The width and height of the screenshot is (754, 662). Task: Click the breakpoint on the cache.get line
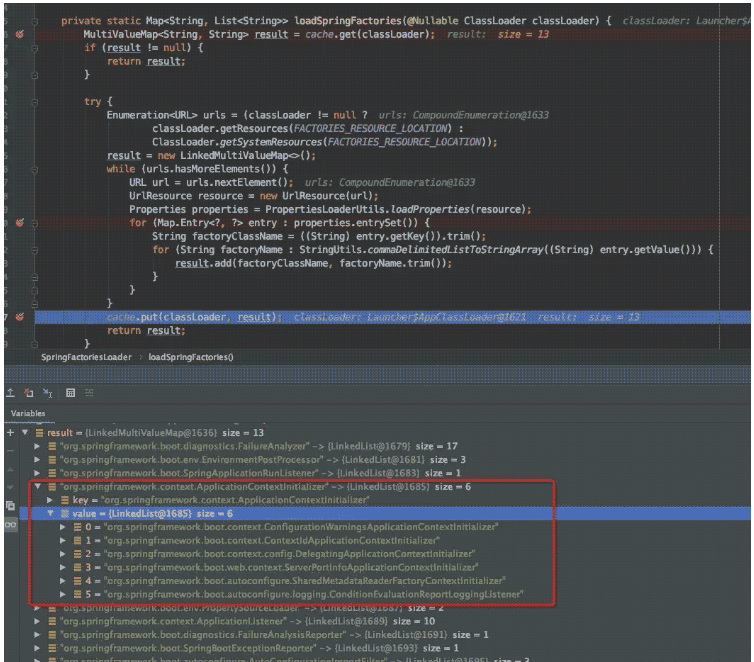[x=20, y=34]
